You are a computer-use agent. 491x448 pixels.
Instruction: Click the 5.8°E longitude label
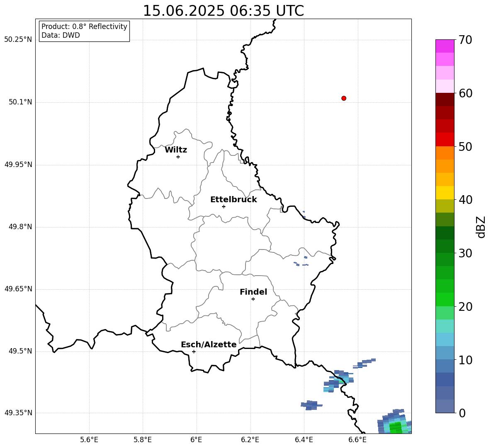(143, 440)
